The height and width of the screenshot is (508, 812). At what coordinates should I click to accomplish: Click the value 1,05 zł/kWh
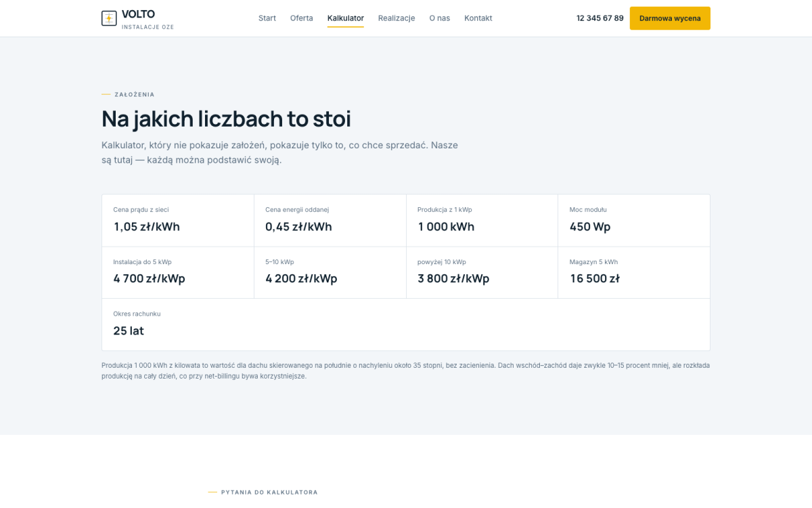point(146,227)
